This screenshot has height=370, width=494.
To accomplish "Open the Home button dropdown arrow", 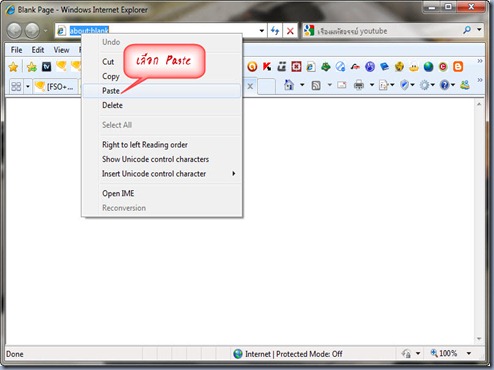I will click(x=302, y=85).
